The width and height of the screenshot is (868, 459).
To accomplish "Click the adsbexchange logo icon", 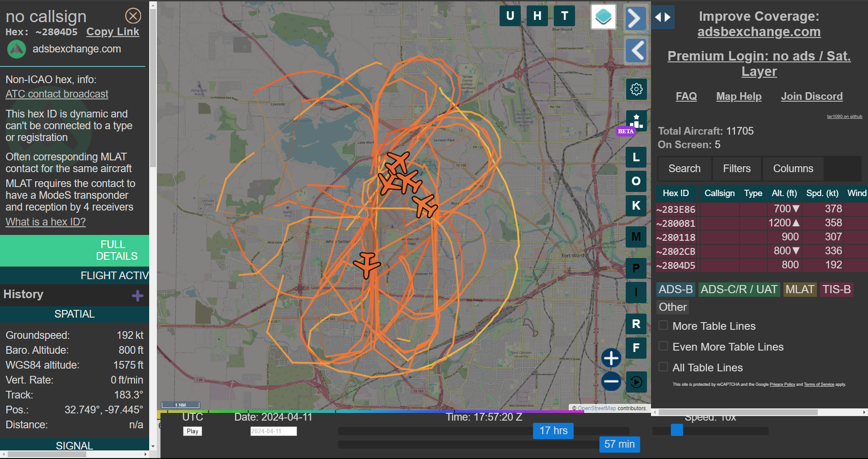I will coord(17,49).
